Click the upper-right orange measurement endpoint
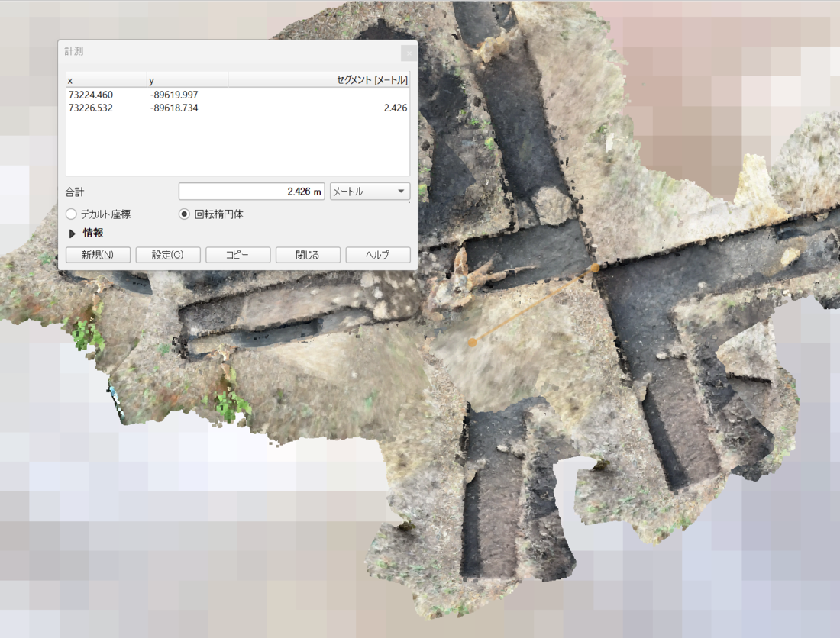The width and height of the screenshot is (840, 638). pyautogui.click(x=595, y=268)
